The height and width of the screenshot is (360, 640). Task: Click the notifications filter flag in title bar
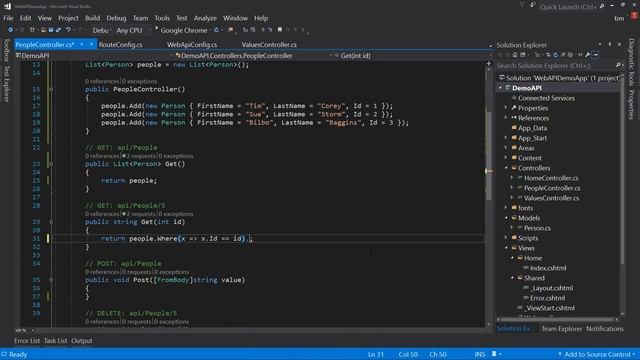coord(522,5)
